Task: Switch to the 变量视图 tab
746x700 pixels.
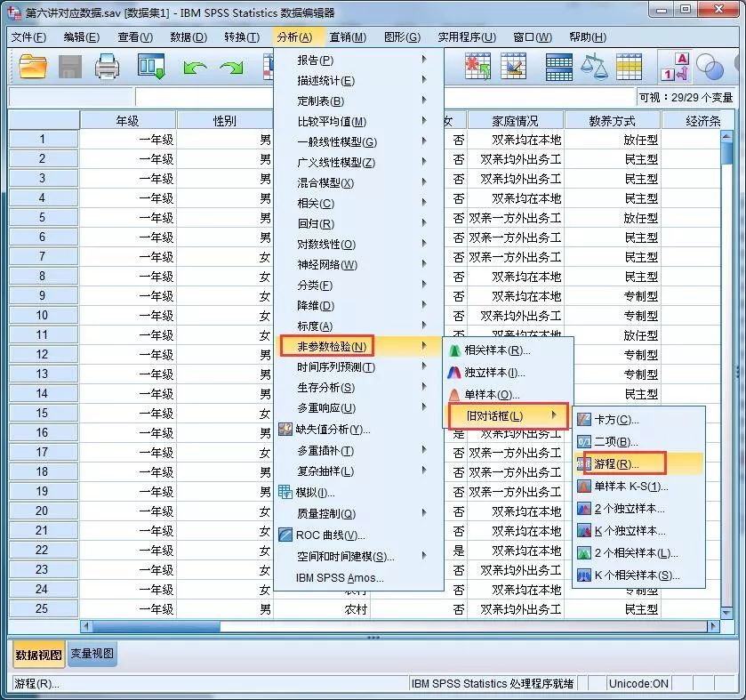Action: (x=92, y=654)
